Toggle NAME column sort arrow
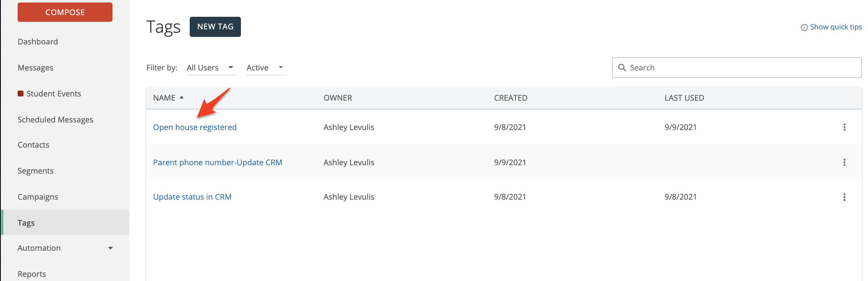The height and width of the screenshot is (281, 868). (182, 97)
